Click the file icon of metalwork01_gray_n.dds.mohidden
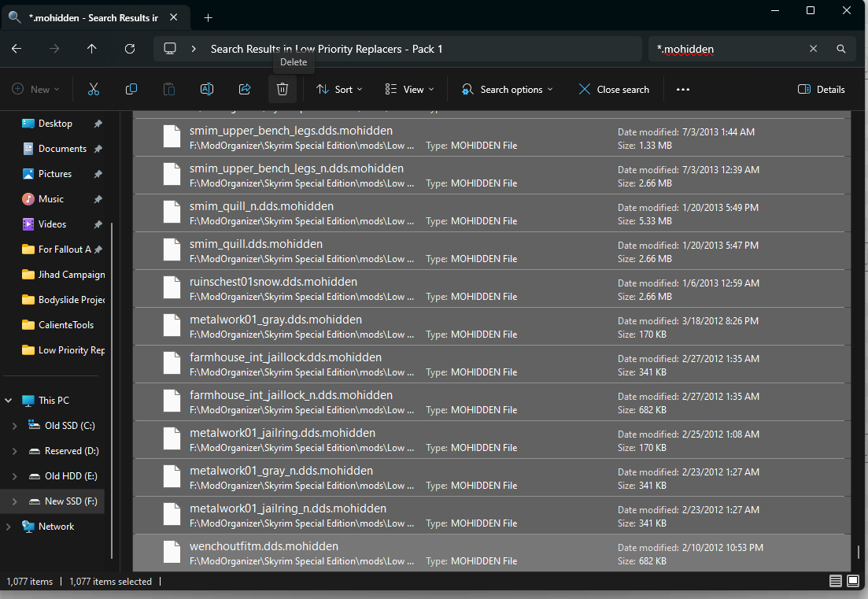 click(172, 476)
